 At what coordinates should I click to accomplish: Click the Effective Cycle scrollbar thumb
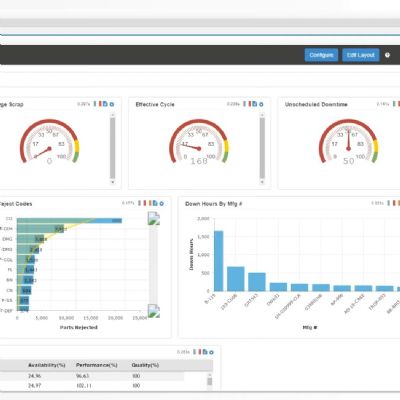262,148
